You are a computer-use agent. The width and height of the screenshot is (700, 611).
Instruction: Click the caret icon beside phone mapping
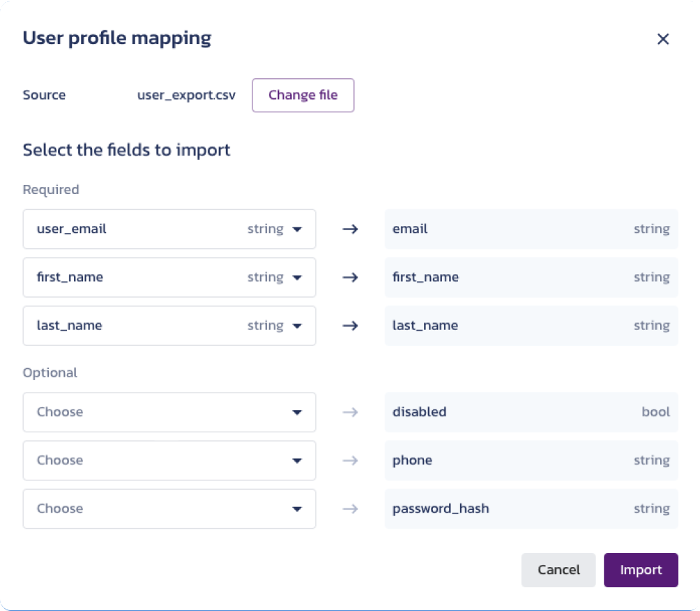point(297,460)
